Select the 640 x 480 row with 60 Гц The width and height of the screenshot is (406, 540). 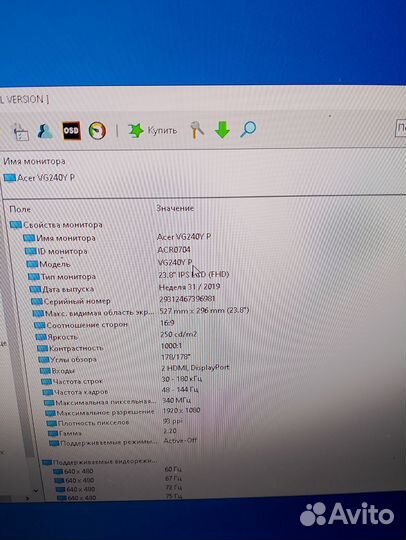(117, 471)
